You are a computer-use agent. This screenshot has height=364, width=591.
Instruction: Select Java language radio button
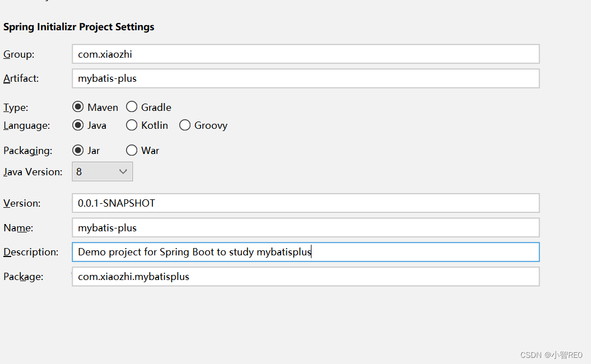pos(78,125)
